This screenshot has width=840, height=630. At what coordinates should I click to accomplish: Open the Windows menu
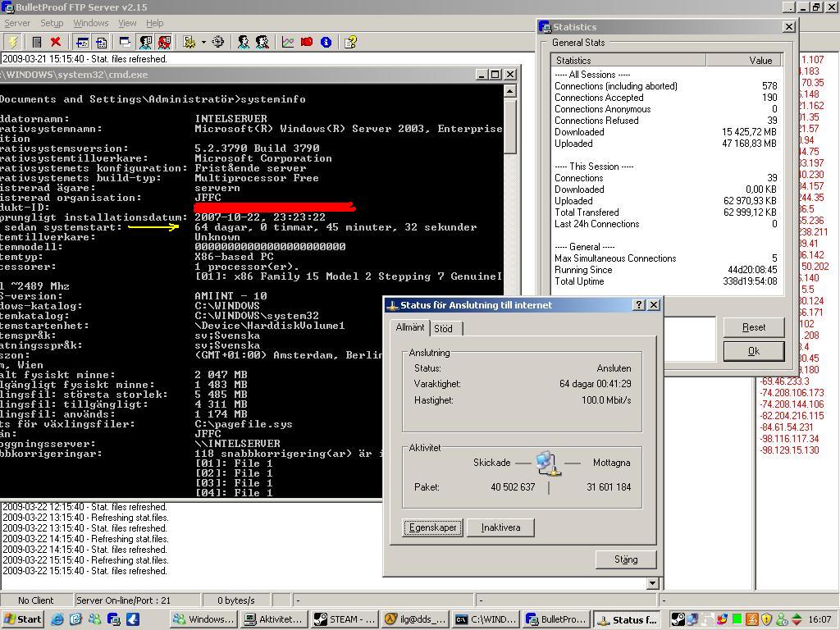point(91,23)
